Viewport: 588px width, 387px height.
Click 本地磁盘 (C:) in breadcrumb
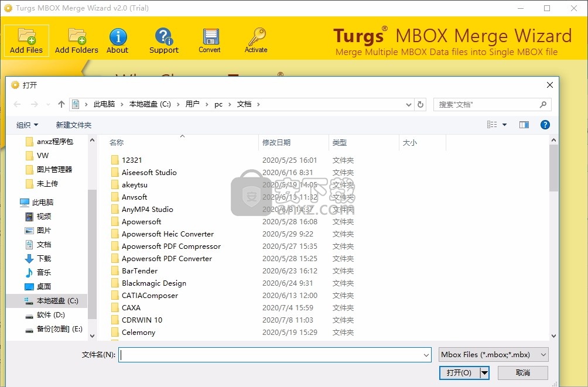[150, 104]
